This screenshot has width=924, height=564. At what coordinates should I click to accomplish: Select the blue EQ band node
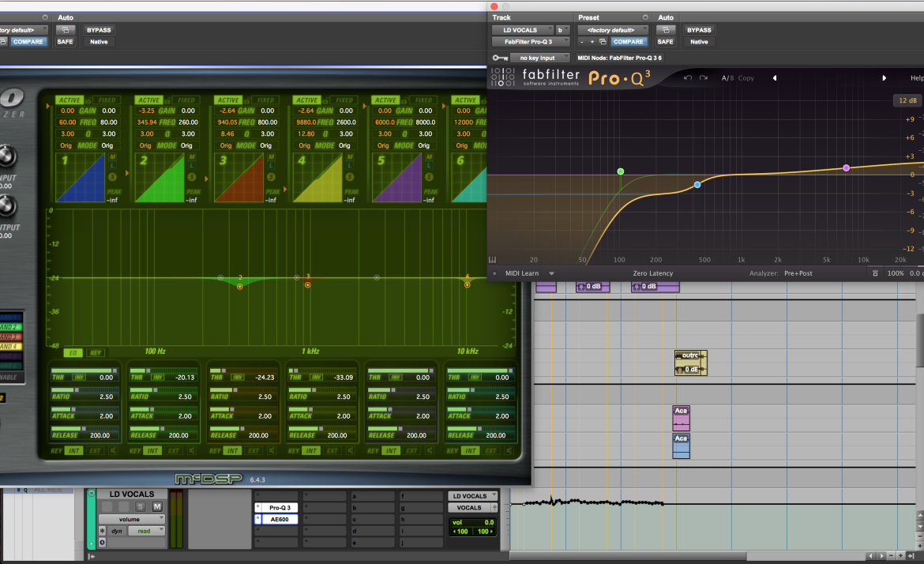pos(697,185)
